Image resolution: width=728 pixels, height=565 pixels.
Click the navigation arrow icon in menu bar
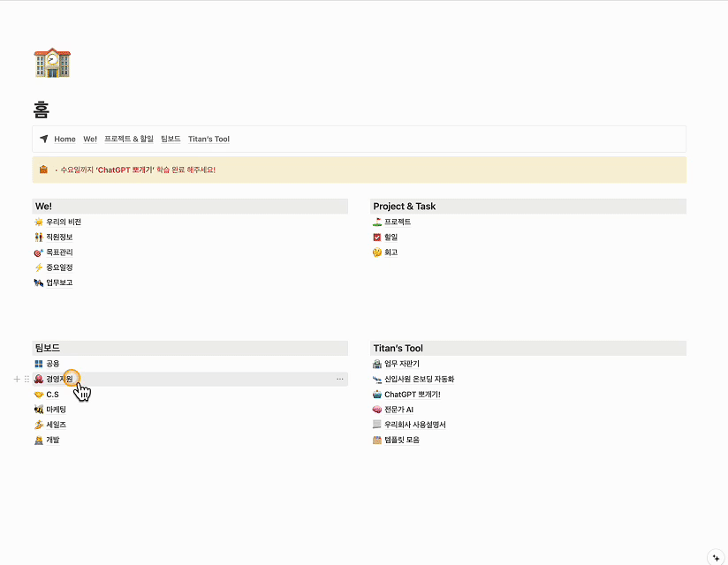tap(43, 139)
